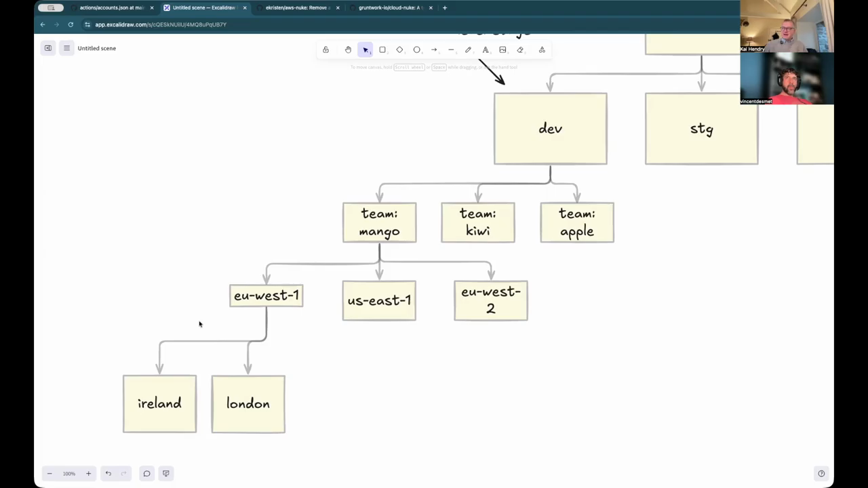Select the team: mango box on canvas
The width and height of the screenshot is (868, 488).
(379, 222)
